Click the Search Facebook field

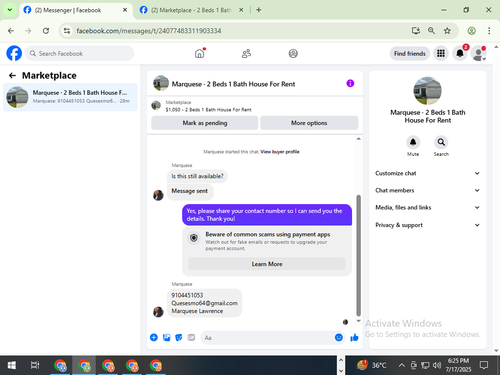(x=80, y=53)
